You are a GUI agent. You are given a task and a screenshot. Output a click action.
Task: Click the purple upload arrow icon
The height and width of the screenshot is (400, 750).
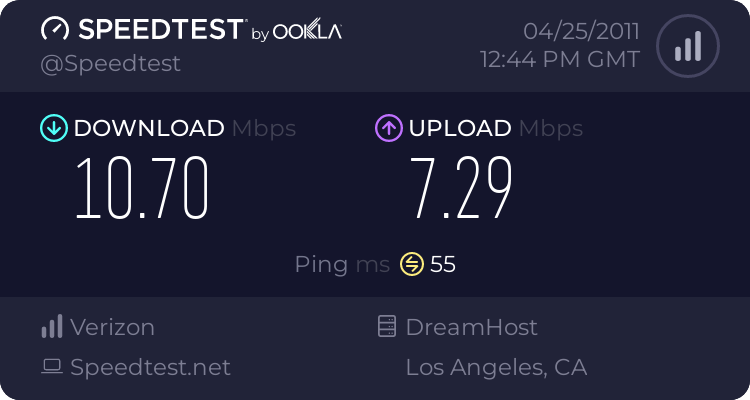click(389, 128)
